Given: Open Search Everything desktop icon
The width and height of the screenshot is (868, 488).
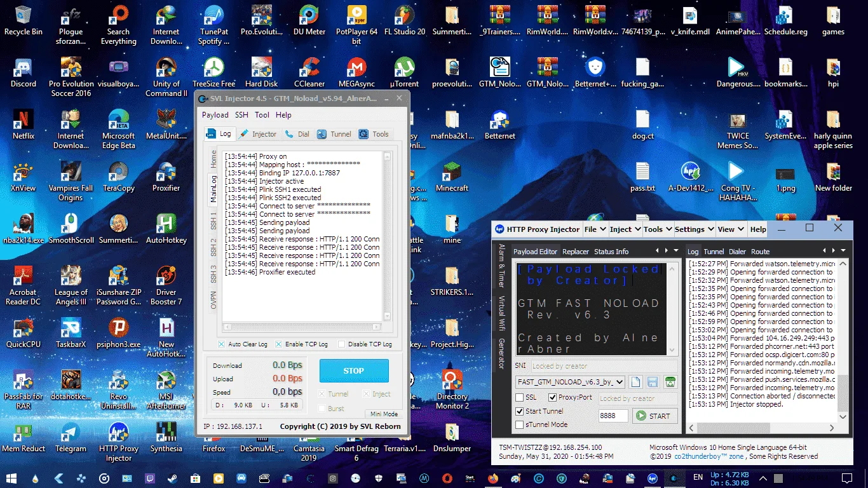Looking at the screenshot, I should point(119,25).
